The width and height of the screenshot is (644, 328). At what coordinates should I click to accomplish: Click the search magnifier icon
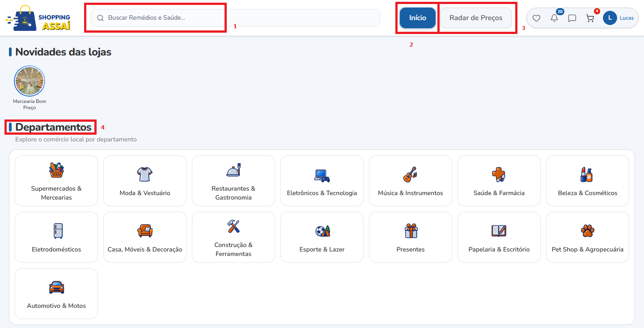tap(100, 18)
